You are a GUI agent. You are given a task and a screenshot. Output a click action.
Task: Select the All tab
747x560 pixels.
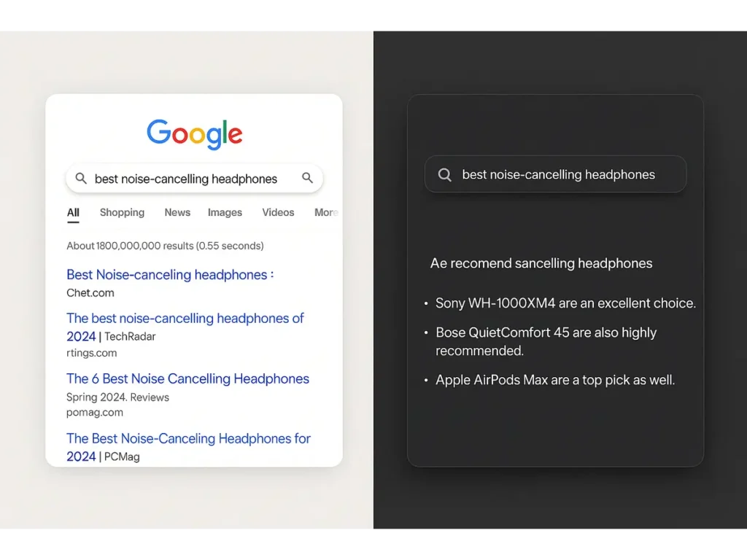[73, 212]
